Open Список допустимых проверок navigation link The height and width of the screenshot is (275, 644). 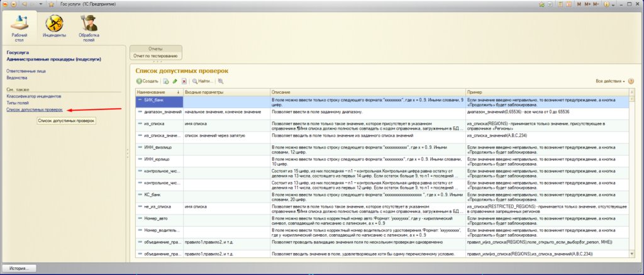tap(35, 109)
